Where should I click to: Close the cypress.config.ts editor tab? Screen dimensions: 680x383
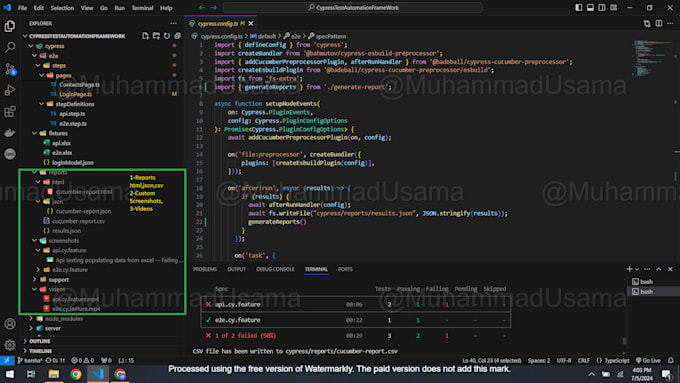tap(251, 23)
